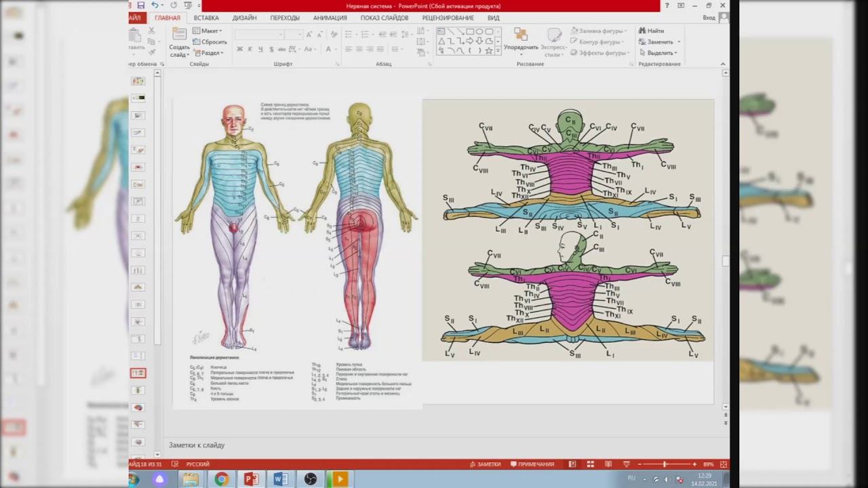868x488 pixels.
Task: Create a new slide with Создать слайд
Action: [x=180, y=42]
